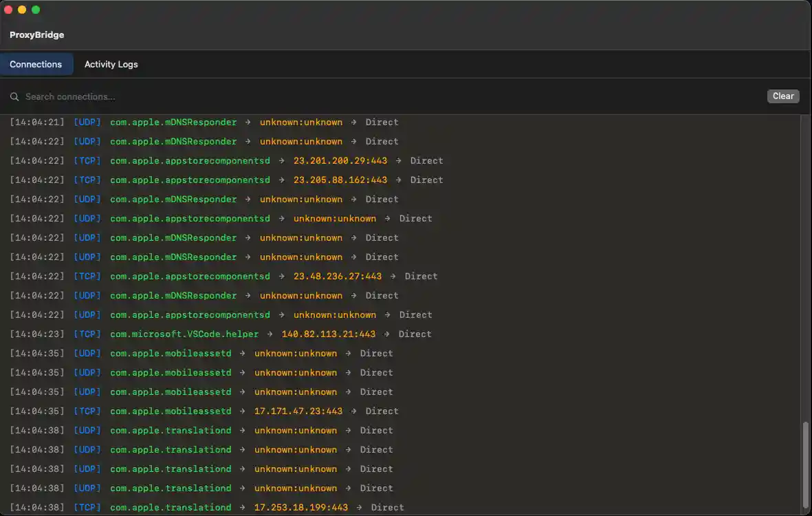This screenshot has height=516, width=812.
Task: Click the green full-screen window button
Action: tap(34, 10)
